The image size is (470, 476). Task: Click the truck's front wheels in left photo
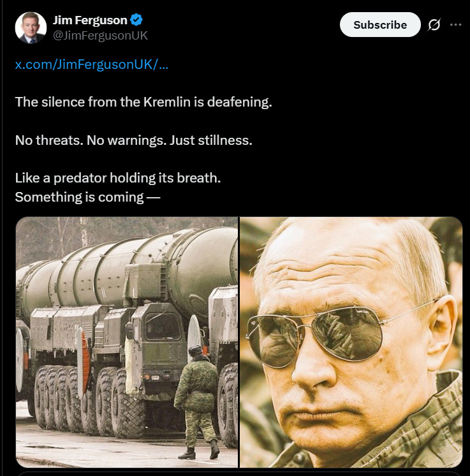pos(120,402)
